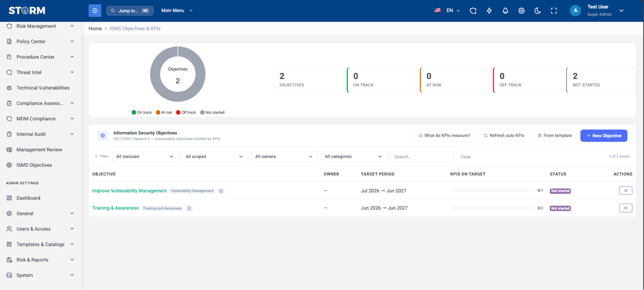Image resolution: width=644 pixels, height=290 pixels.
Task: Toggle the On track legend item
Action: click(142, 112)
